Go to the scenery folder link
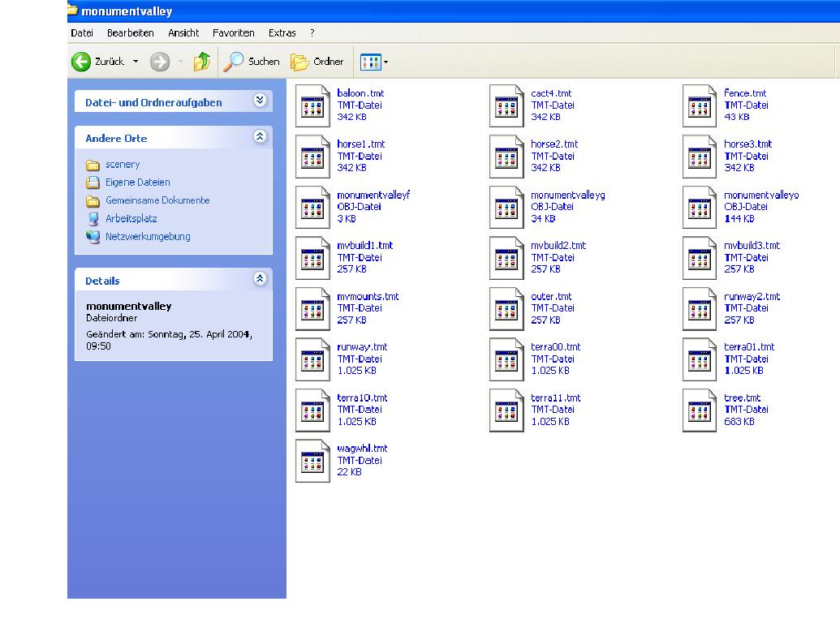840x623 pixels. 122,165
